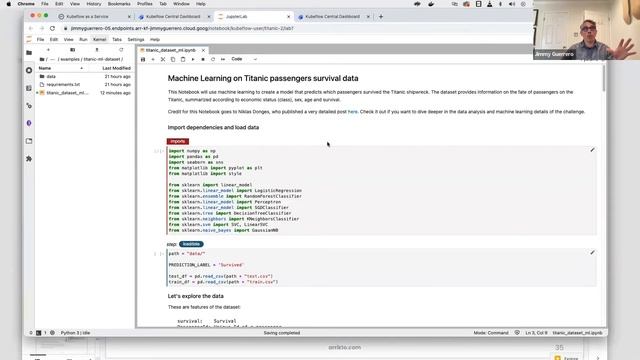Follow the 'here' link to Niklas Donges post
This screenshot has width=640, height=360.
(353, 111)
